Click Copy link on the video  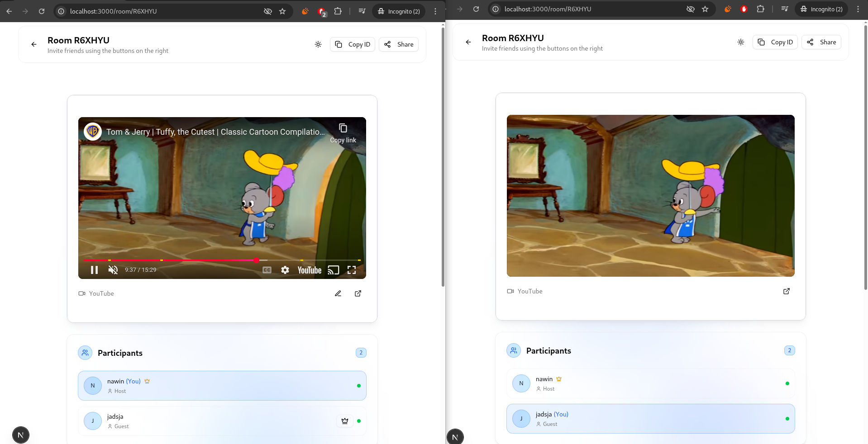pyautogui.click(x=343, y=133)
